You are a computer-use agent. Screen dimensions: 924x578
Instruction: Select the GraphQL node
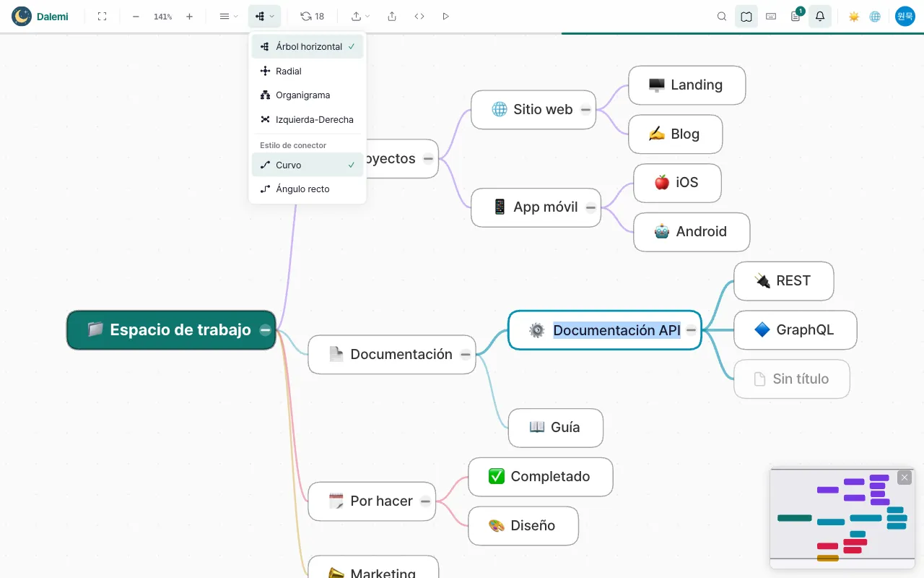point(795,330)
